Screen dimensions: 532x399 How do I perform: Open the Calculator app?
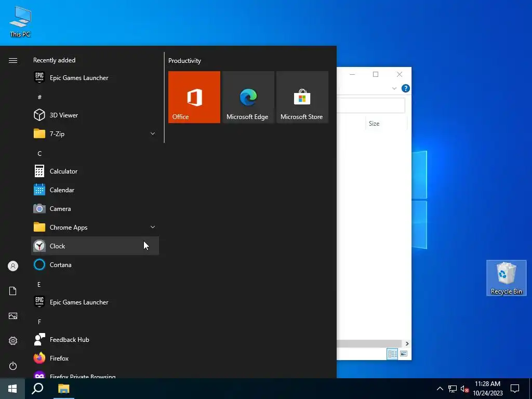[x=95, y=171]
